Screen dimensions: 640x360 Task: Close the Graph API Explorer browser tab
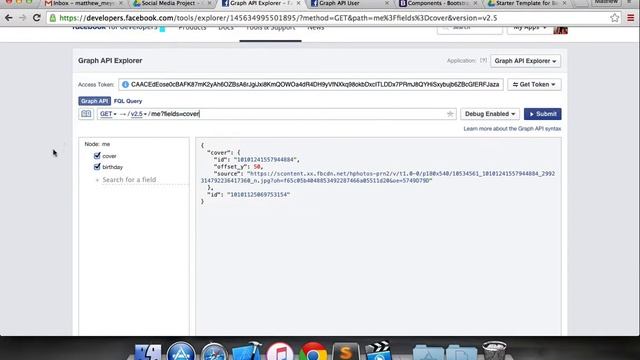pos(298,3)
